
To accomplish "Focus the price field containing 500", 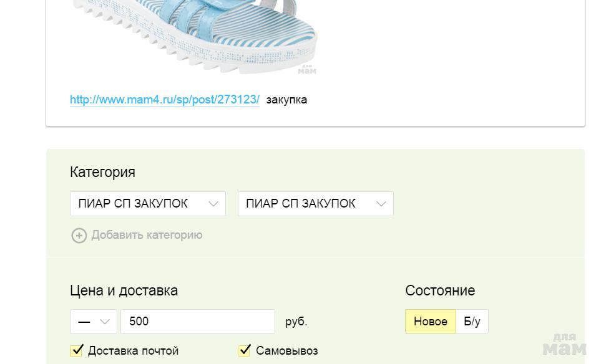I will tap(197, 322).
